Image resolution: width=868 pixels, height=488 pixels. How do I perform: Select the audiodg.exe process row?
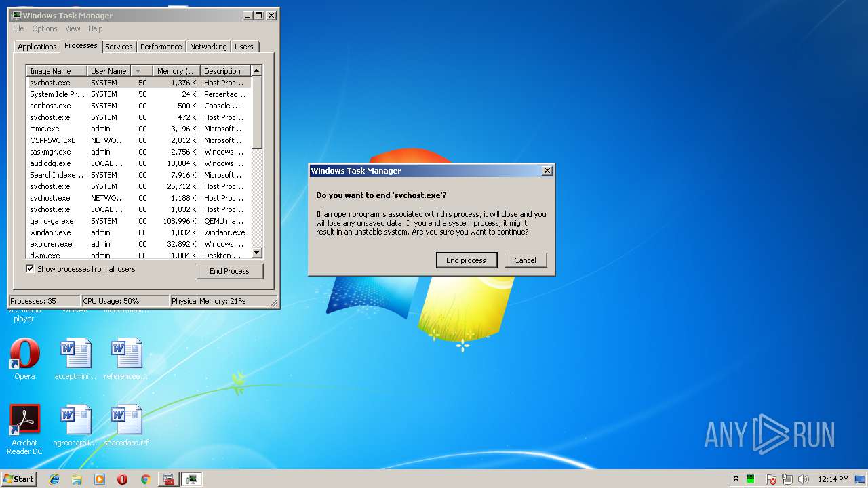point(138,163)
